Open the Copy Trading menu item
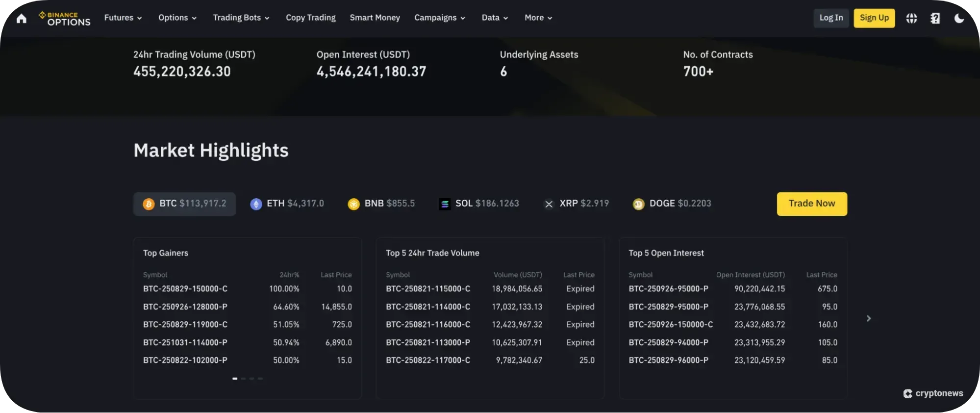The height and width of the screenshot is (413, 980). (311, 18)
